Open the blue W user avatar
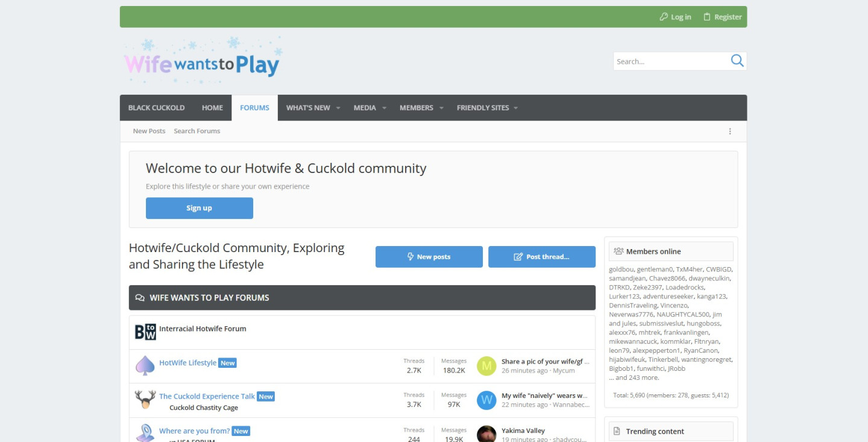 486,400
